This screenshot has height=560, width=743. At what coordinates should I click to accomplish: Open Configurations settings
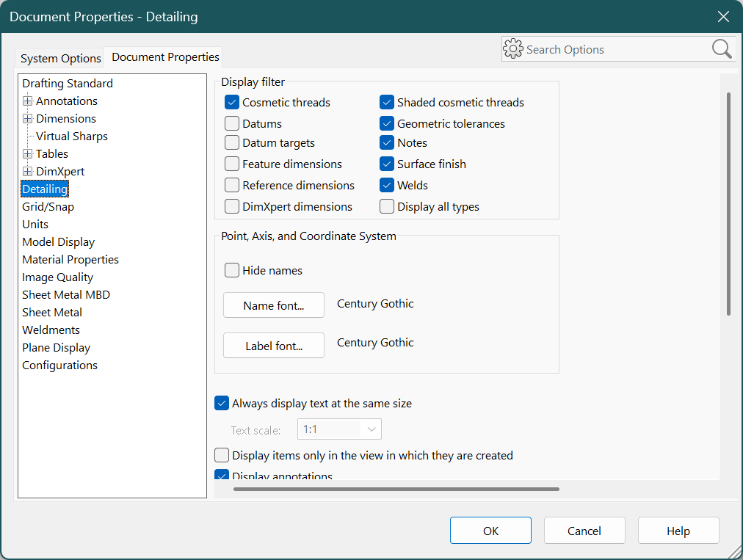(x=59, y=366)
